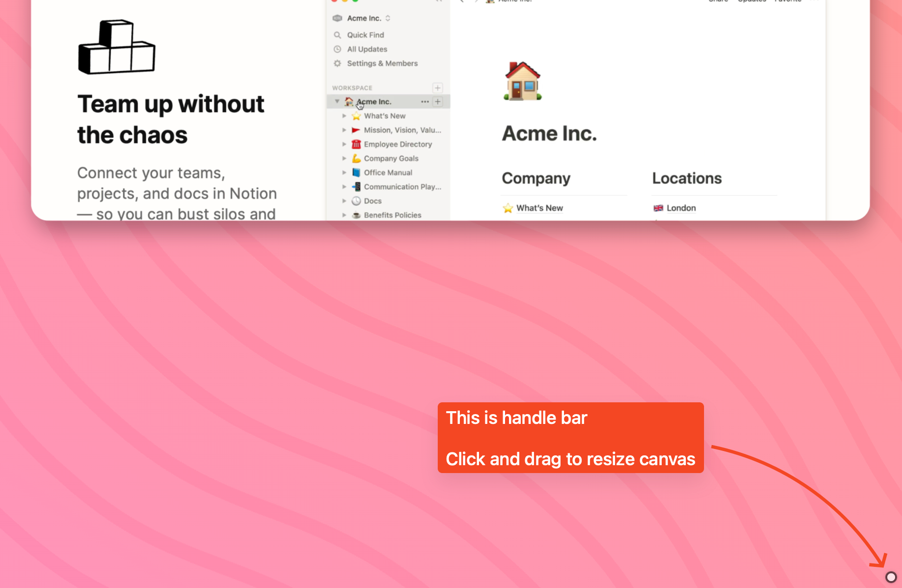Expand the Company Goals page
The height and width of the screenshot is (588, 902).
pos(344,159)
